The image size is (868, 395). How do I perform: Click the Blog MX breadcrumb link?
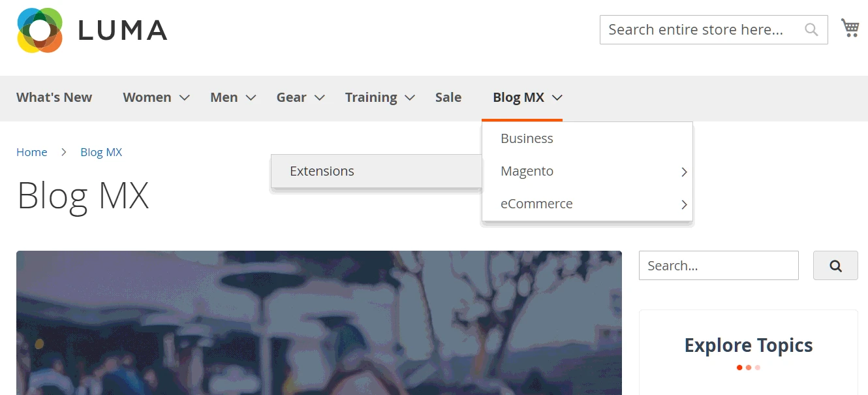[101, 152]
